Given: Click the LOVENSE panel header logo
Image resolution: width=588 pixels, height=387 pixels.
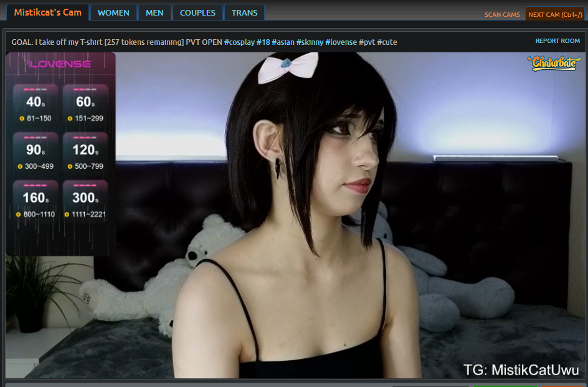Looking at the screenshot, I should point(60,64).
